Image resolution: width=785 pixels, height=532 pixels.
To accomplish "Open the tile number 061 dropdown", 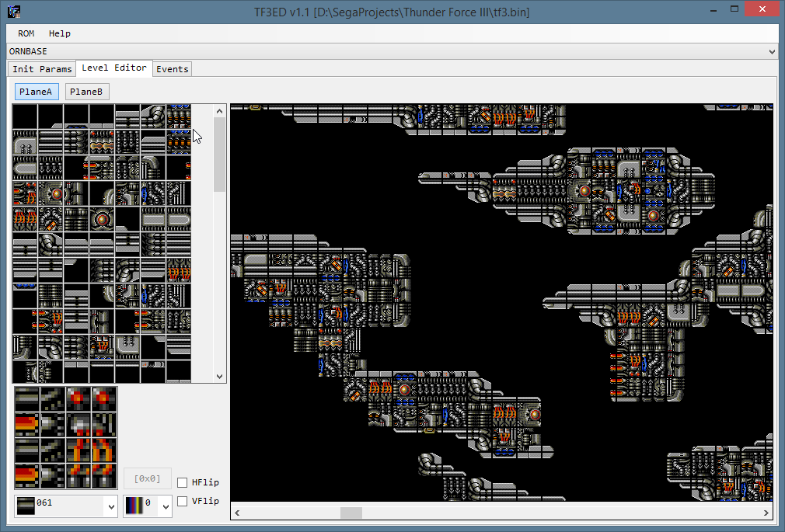I will pyautogui.click(x=111, y=507).
